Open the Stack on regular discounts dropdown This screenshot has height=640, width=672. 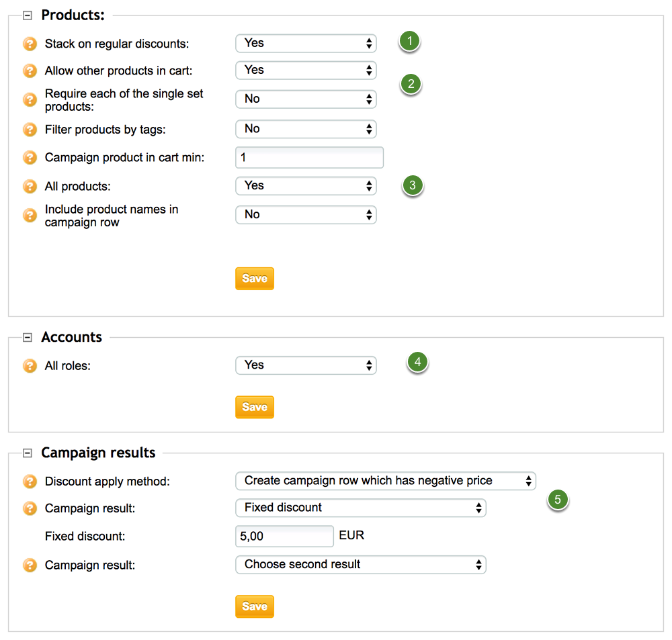click(x=306, y=43)
